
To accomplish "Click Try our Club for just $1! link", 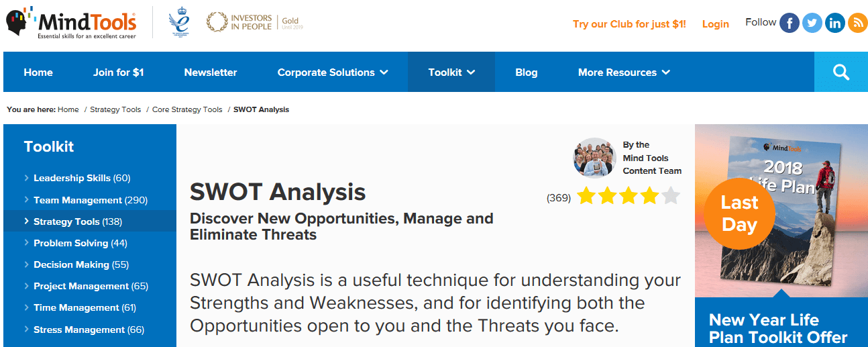I will [629, 24].
